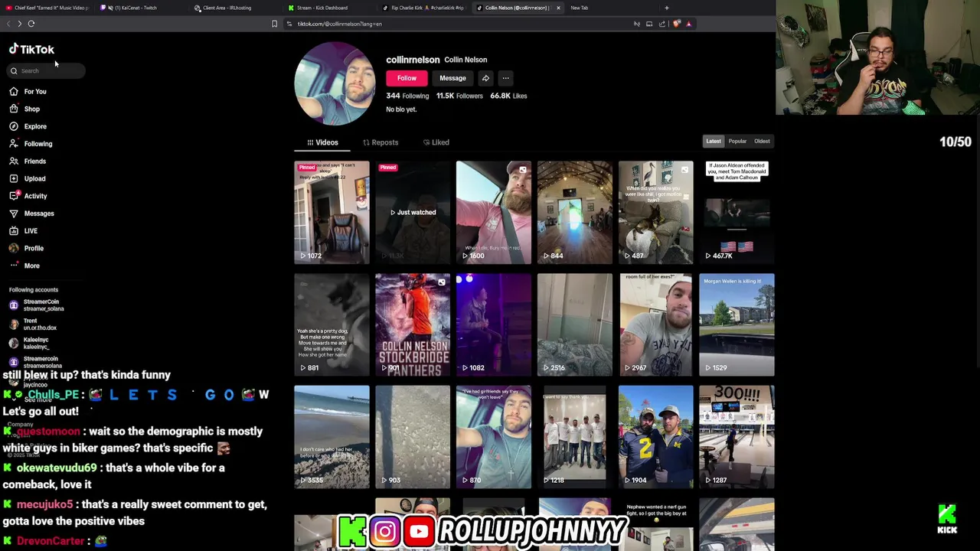Switch to the New Tab browser tab

coord(580,8)
